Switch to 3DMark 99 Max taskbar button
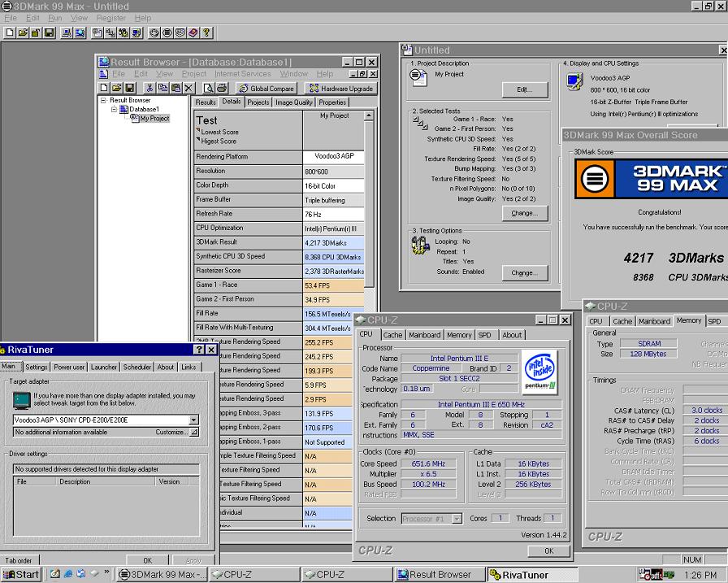This screenshot has height=583, width=728. point(162,575)
